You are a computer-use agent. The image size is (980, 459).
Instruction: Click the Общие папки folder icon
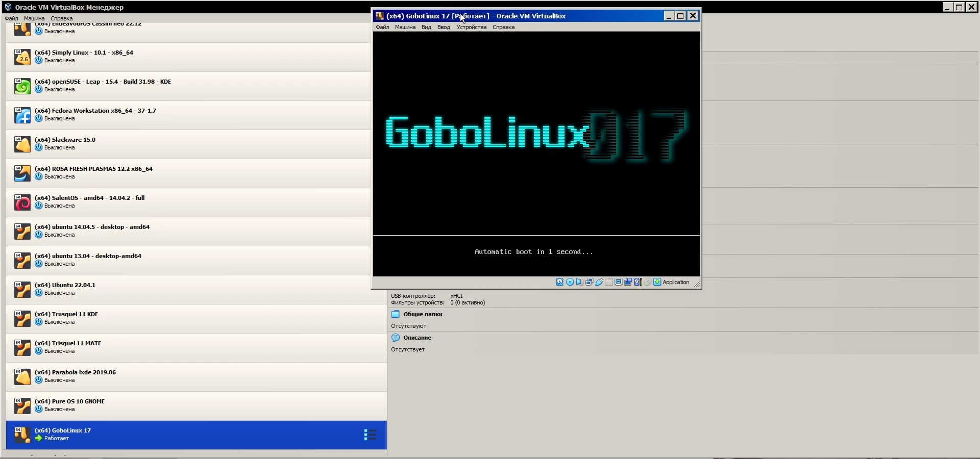click(x=396, y=314)
